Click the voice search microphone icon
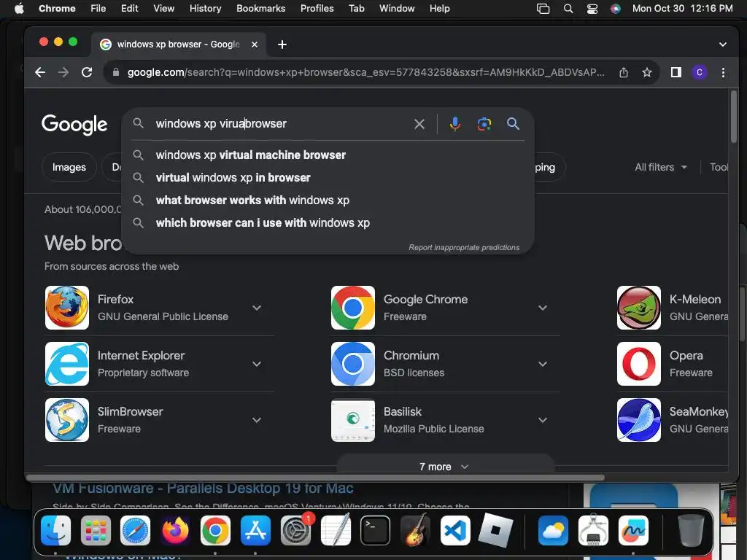747x560 pixels. click(455, 124)
